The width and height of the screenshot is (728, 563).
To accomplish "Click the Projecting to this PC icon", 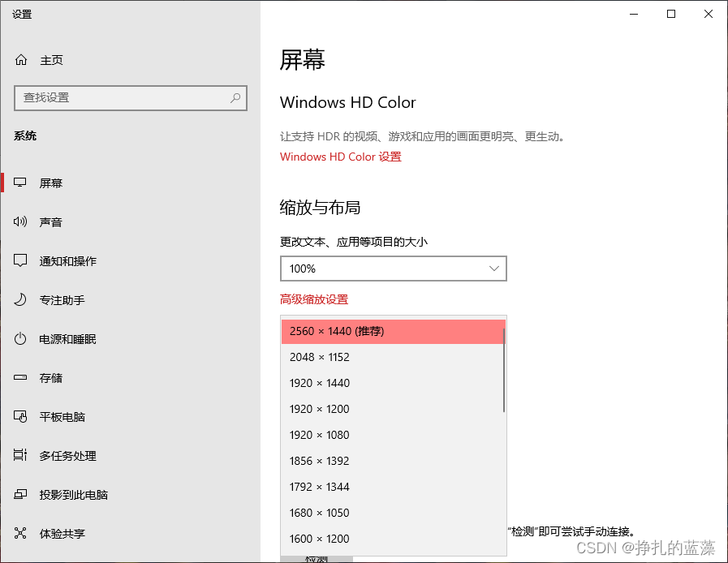I will pyautogui.click(x=20, y=494).
